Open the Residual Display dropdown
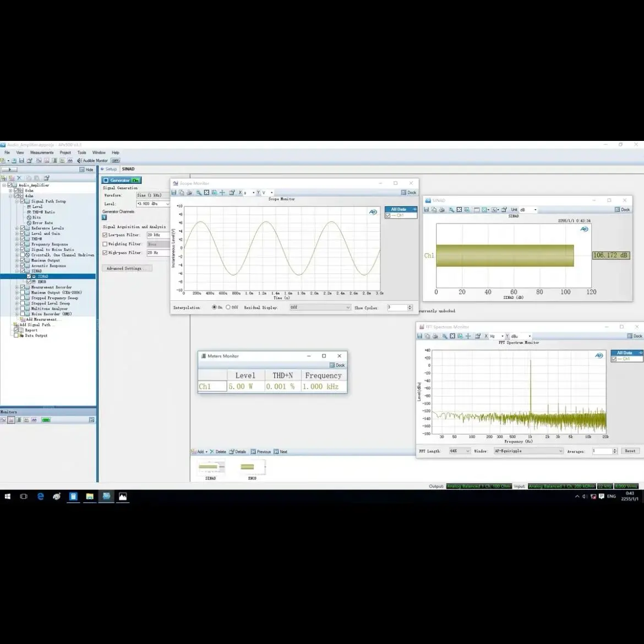644x644 pixels. (320, 307)
